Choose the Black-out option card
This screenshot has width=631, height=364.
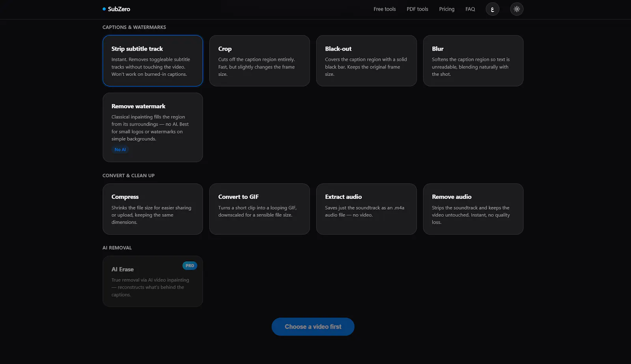coord(366,61)
